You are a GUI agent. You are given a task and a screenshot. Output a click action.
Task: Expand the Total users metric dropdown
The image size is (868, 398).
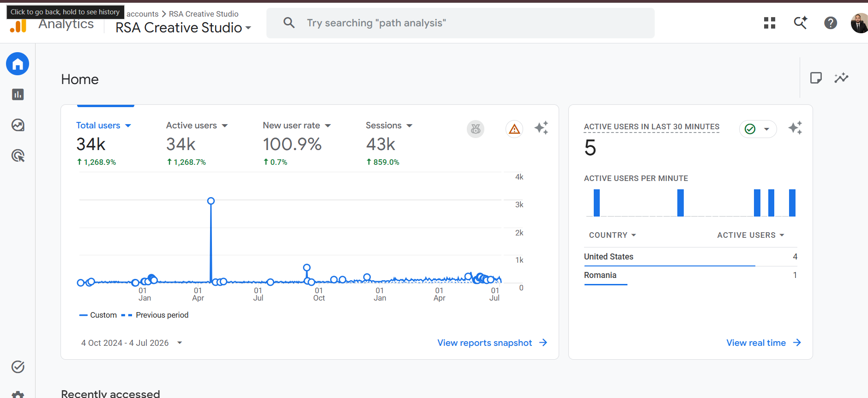tap(128, 126)
